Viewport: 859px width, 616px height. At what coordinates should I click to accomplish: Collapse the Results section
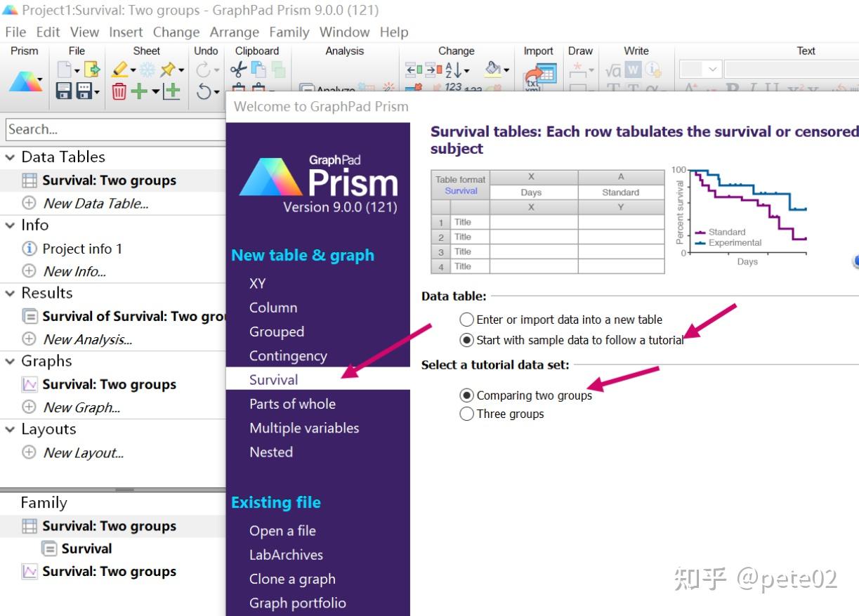pos(10,294)
